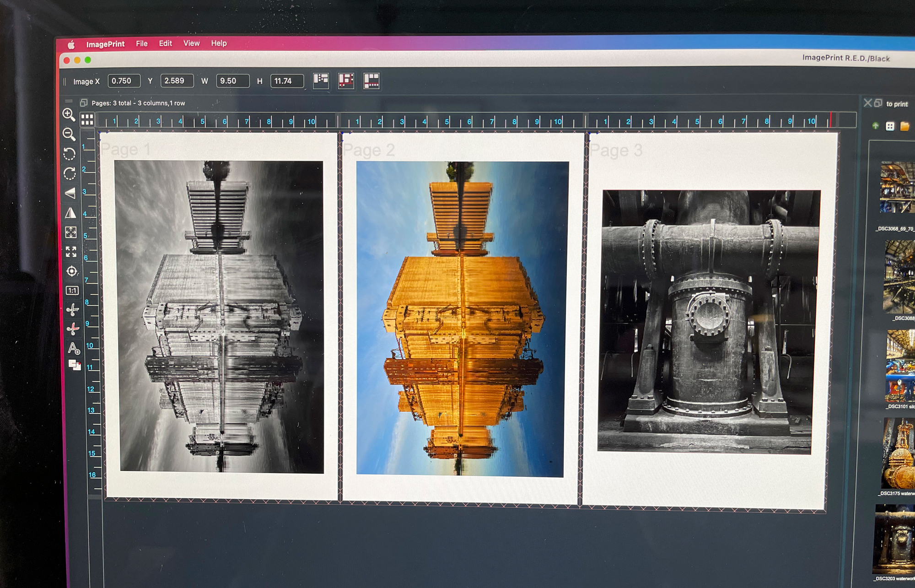The image size is (915, 588).
Task: Click the flip vertical triangle icon
Action: 70,193
